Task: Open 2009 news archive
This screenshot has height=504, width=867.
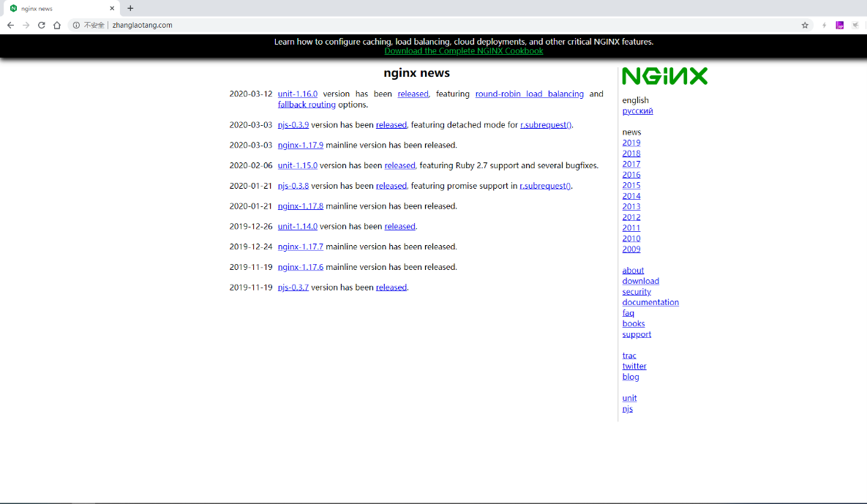Action: (631, 249)
